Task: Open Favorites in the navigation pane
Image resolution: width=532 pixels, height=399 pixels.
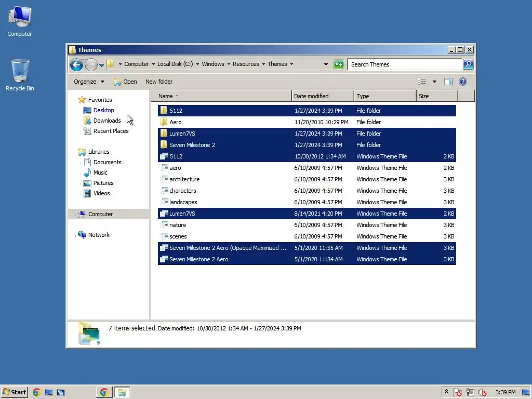Action: (x=100, y=100)
